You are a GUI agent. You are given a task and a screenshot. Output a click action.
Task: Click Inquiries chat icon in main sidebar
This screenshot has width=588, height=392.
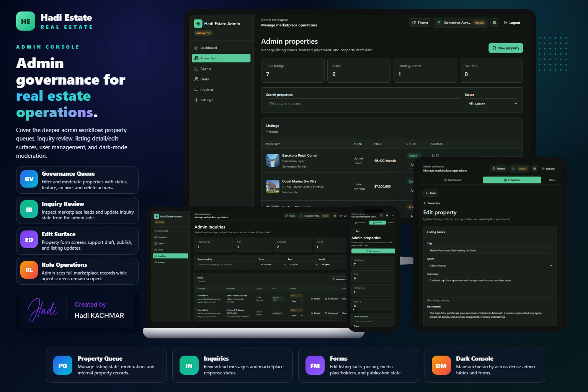pyautogui.click(x=196, y=89)
